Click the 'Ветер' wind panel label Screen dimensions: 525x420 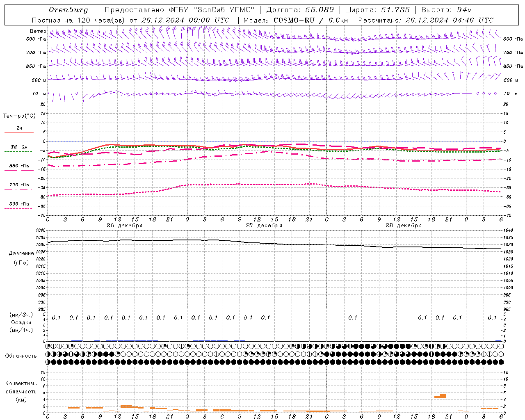38,31
